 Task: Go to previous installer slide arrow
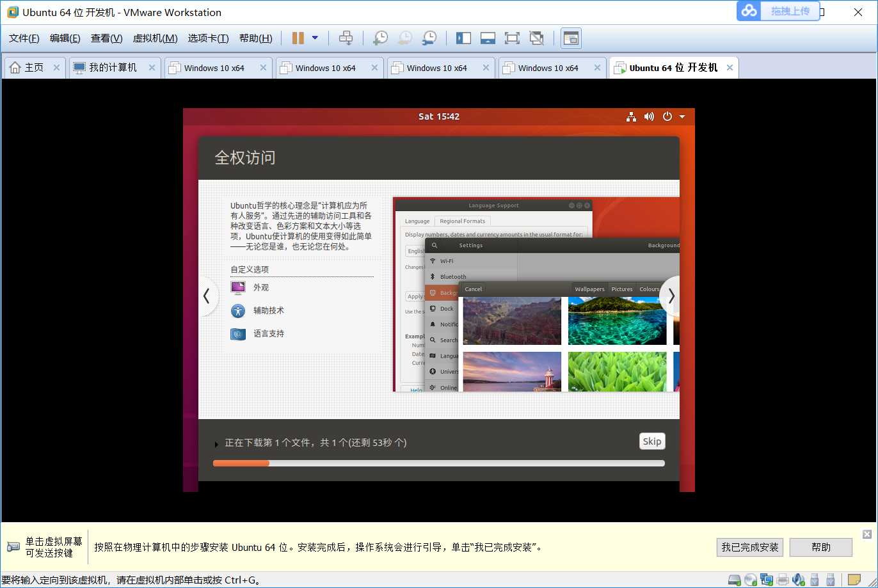(206, 296)
